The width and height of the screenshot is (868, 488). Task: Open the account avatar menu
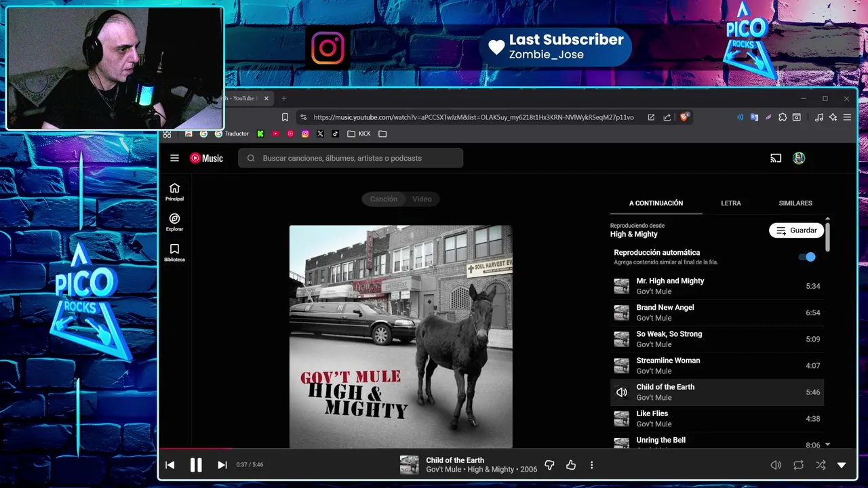[799, 158]
